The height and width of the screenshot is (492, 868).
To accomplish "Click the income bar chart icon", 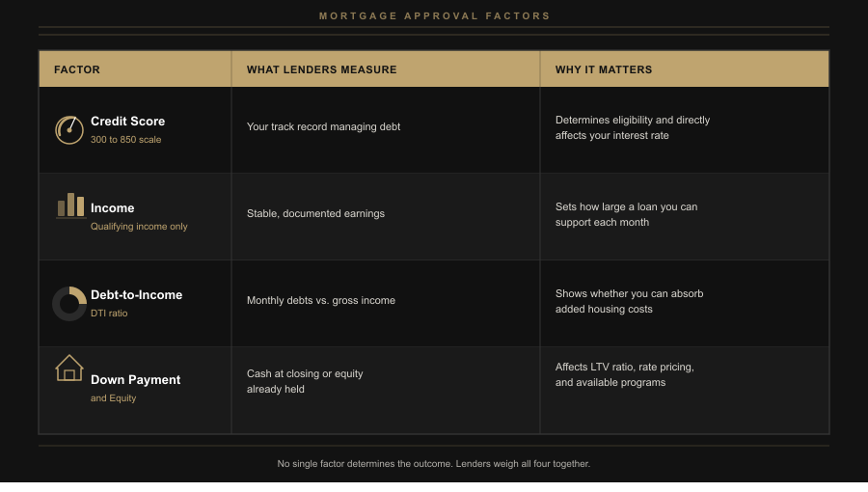I will pyautogui.click(x=70, y=205).
